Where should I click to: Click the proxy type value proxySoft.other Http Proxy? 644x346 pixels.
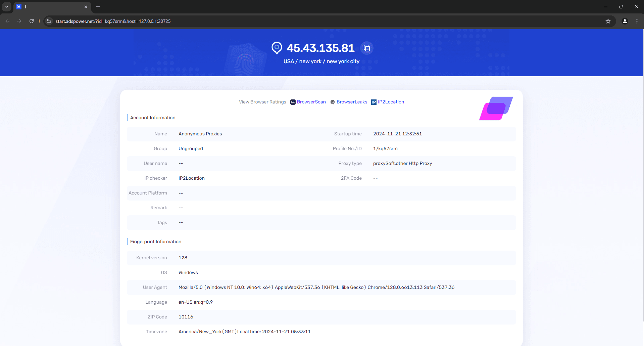(402, 163)
